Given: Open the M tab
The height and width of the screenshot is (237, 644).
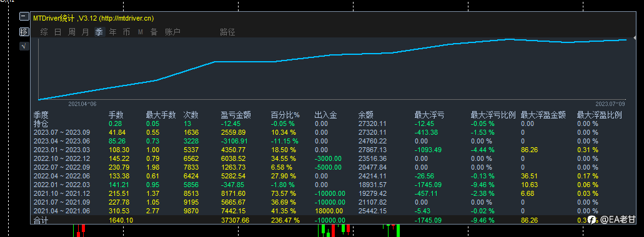Looking at the screenshot, I should pyautogui.click(x=141, y=32).
